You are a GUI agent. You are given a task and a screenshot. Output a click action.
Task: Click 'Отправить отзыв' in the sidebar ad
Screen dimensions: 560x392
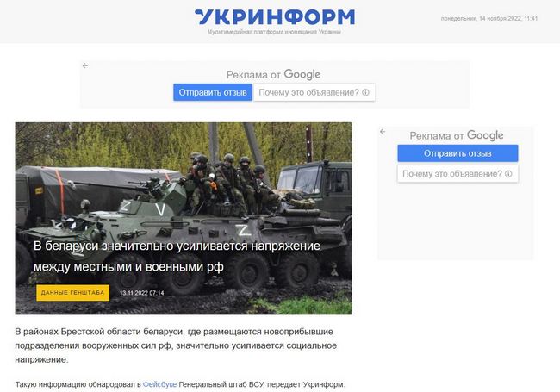point(457,153)
